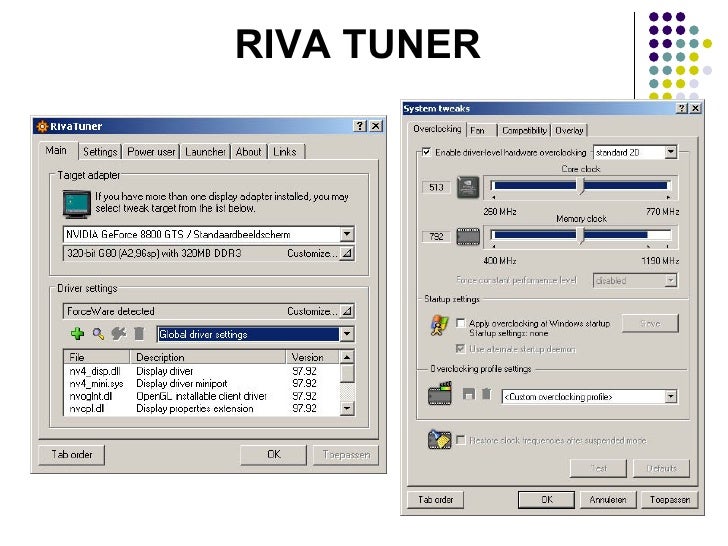
Task: Click the File column header
Action: point(97,357)
